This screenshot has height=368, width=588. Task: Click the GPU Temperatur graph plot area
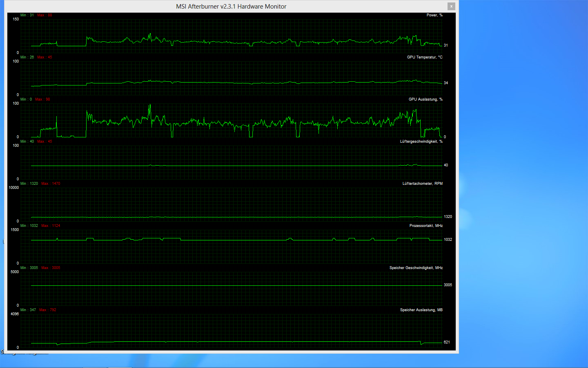231,78
